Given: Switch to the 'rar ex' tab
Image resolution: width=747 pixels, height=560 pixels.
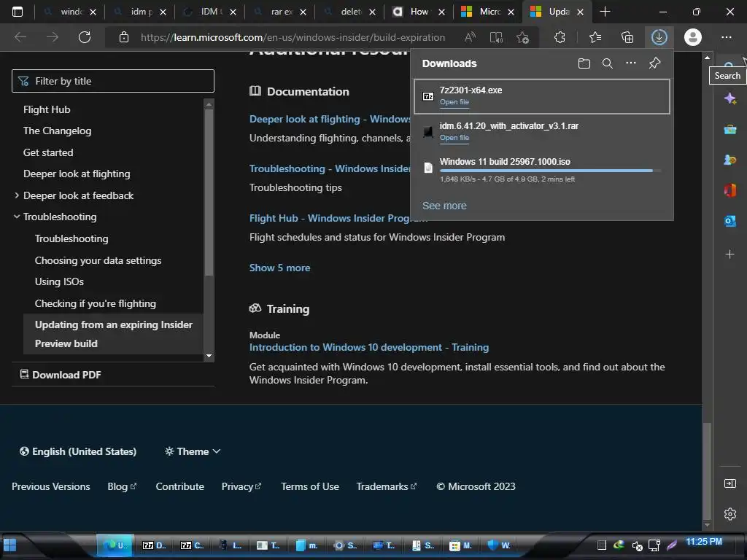Looking at the screenshot, I should click(281, 12).
